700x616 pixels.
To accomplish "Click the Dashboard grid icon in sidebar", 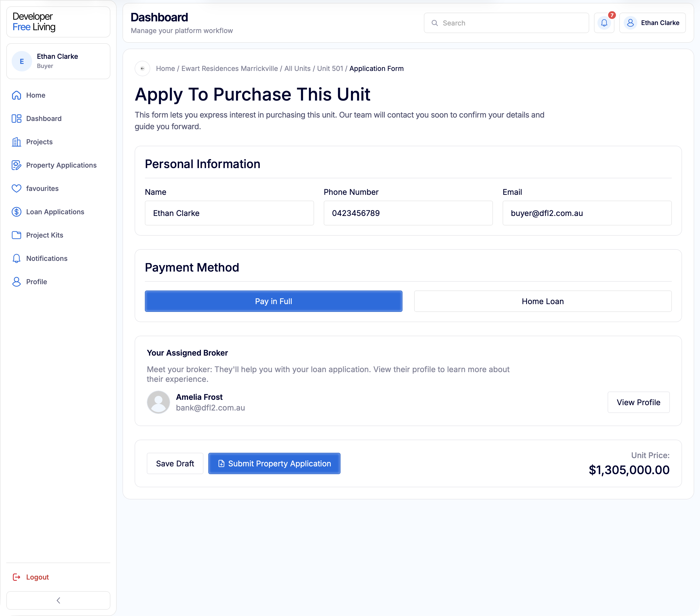I will coord(17,118).
